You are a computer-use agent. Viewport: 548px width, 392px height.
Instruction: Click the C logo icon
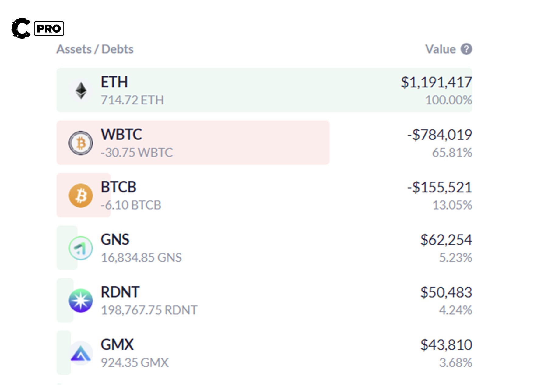(x=21, y=28)
